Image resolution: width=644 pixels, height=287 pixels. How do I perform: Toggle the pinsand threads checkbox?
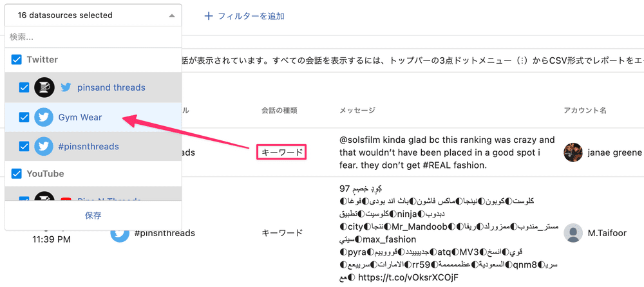point(24,88)
